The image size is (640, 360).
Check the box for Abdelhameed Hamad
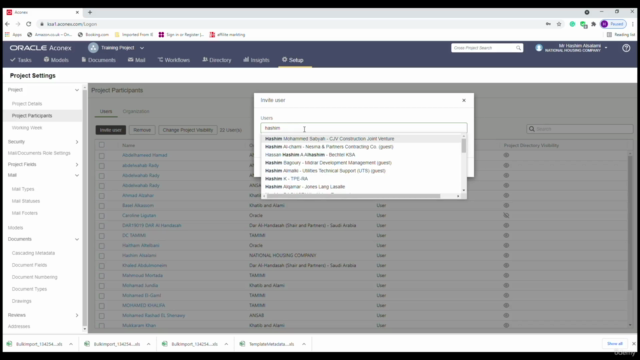tap(102, 156)
